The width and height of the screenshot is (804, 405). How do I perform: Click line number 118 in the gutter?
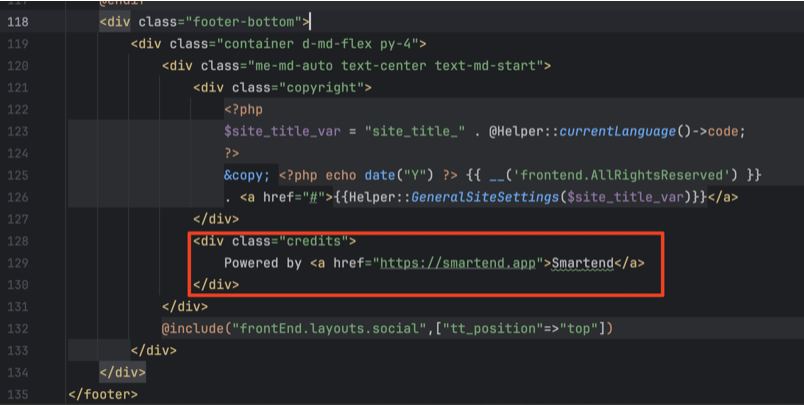pyautogui.click(x=18, y=22)
